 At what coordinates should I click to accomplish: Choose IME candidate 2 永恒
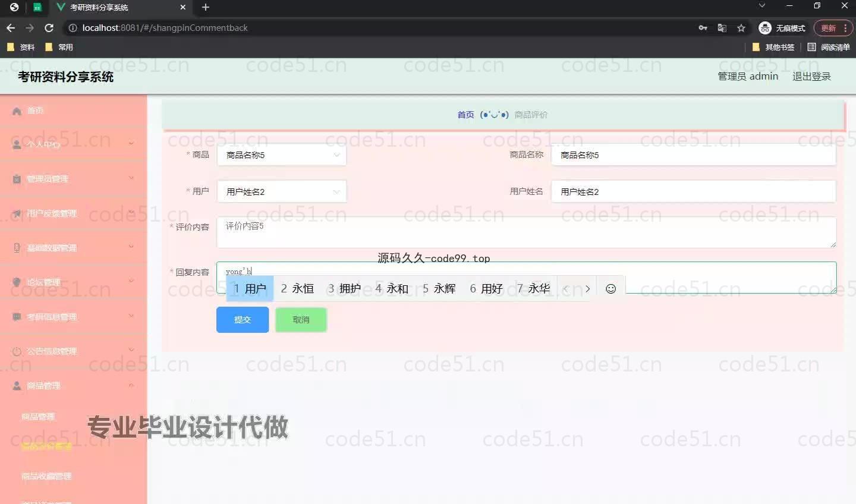tap(297, 289)
